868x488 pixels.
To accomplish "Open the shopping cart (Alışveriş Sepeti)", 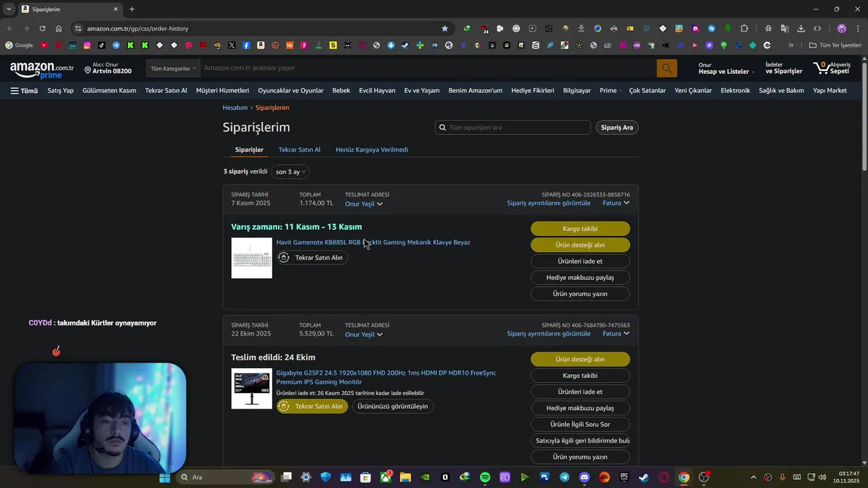I will click(832, 68).
